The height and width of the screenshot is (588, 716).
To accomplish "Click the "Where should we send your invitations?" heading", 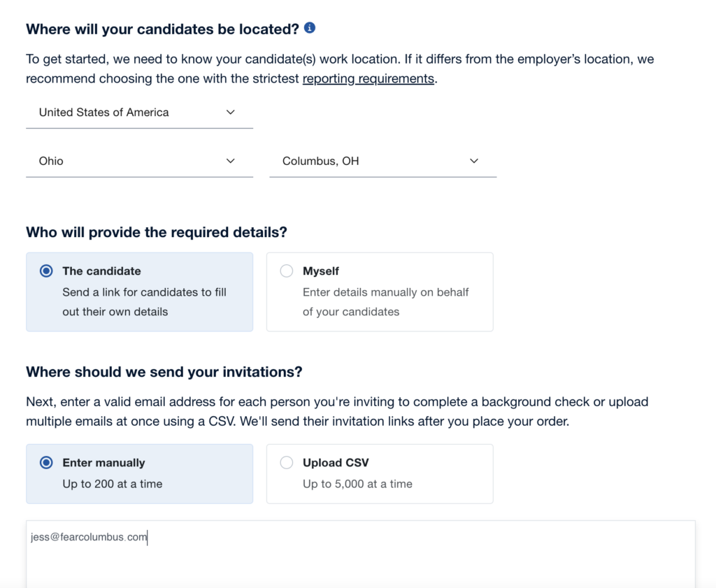I will tap(164, 372).
